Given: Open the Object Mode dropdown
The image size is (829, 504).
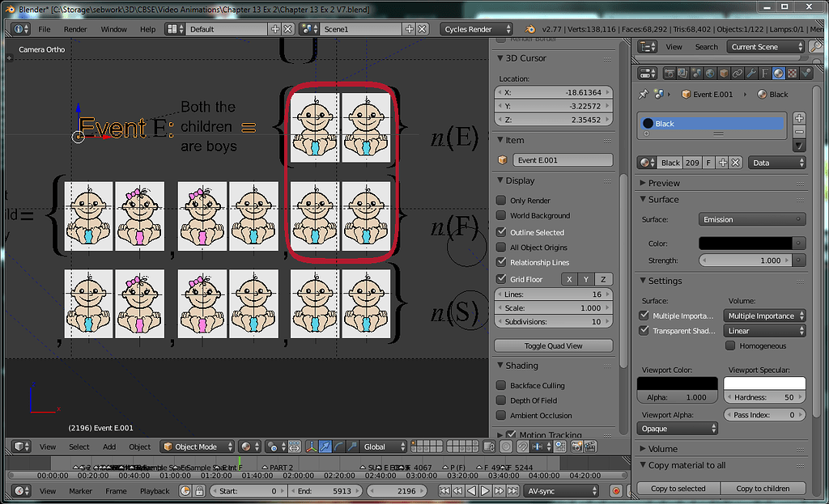Looking at the screenshot, I should [x=198, y=447].
